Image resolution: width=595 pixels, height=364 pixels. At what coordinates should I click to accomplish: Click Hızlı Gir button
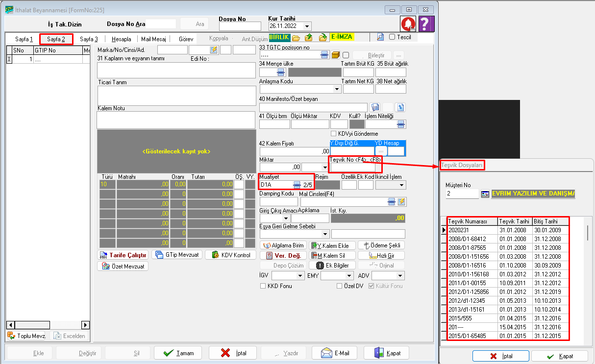(x=381, y=255)
